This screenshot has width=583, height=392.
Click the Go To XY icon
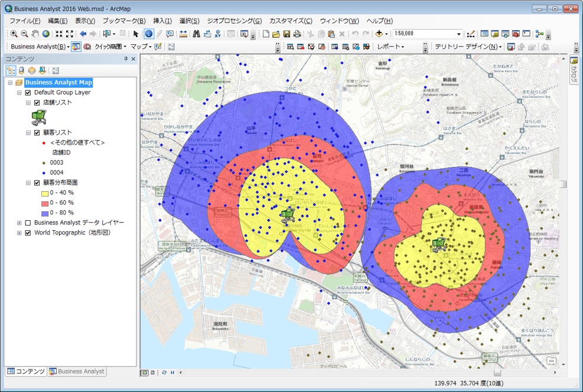[x=217, y=34]
